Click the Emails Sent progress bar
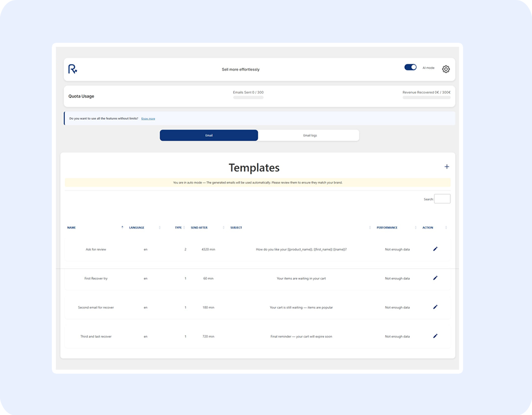This screenshot has height=415, width=532. [248, 98]
